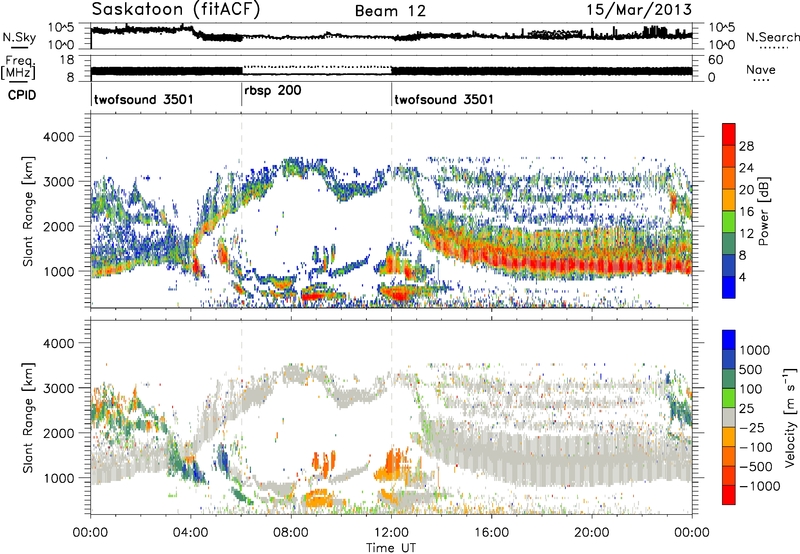Click the "16" tick on the Power colorbar
This screenshot has width=800, height=554.
click(x=746, y=211)
